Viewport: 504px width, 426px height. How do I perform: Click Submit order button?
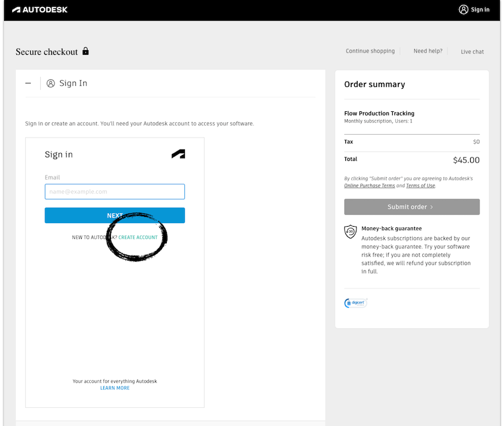point(412,207)
